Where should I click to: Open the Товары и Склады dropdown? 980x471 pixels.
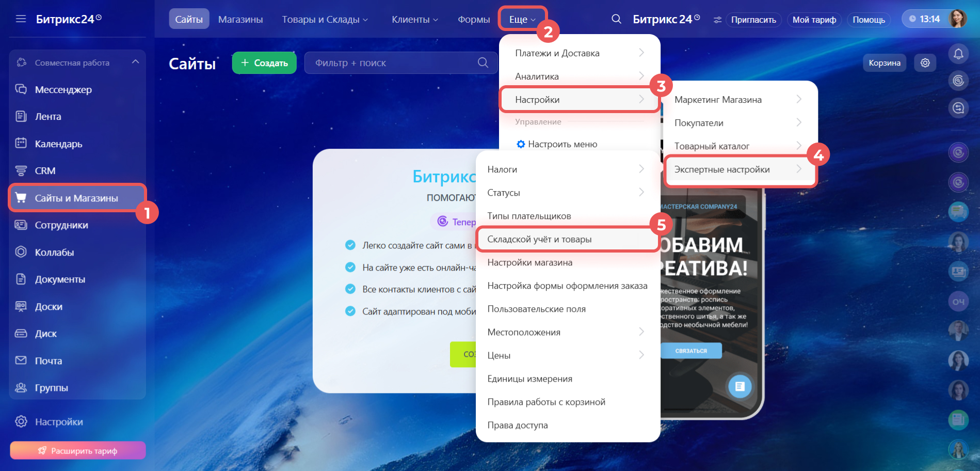[325, 20]
